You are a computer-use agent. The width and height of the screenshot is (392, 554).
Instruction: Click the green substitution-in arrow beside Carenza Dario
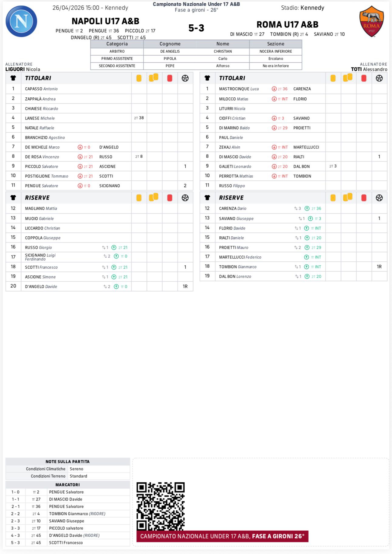coord(307,208)
